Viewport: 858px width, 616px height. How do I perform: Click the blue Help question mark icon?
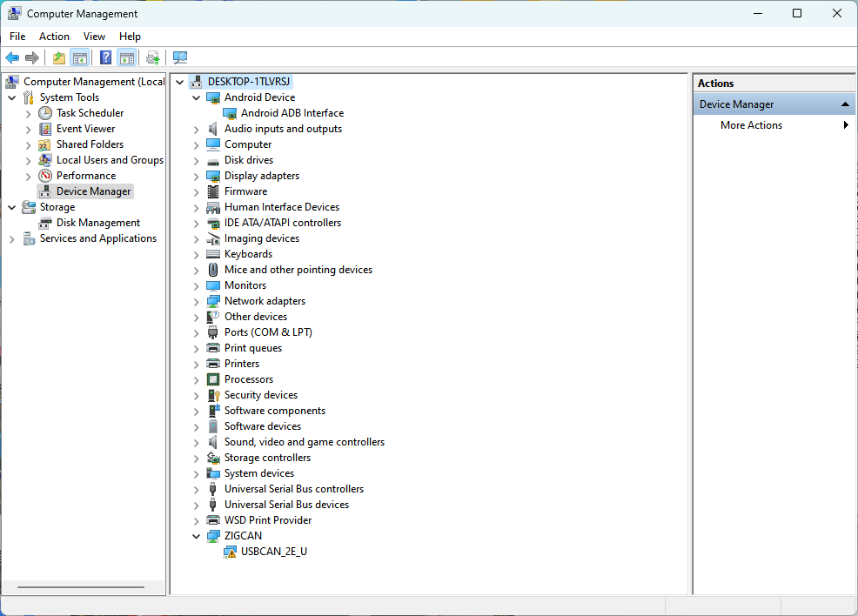tap(105, 57)
